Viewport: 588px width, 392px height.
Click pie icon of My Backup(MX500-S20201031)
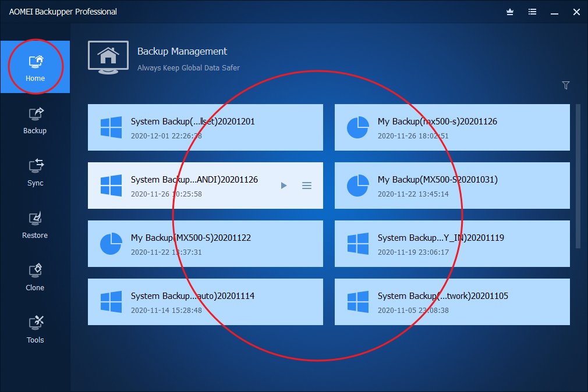click(358, 186)
